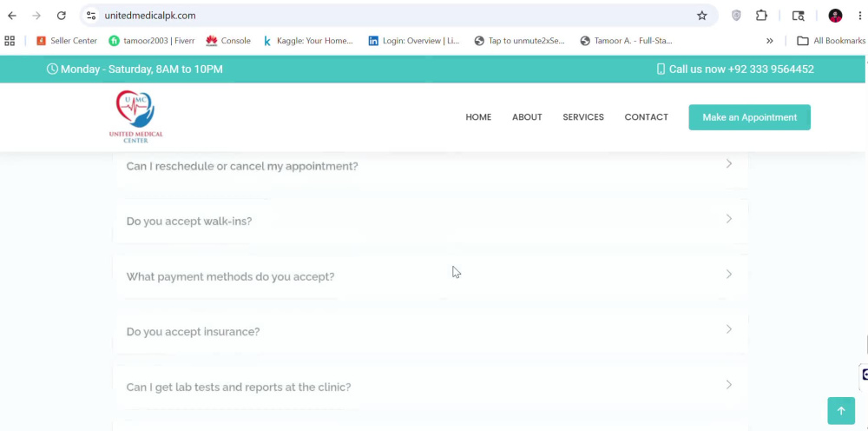Open the Chrome profile avatar

click(x=835, y=16)
